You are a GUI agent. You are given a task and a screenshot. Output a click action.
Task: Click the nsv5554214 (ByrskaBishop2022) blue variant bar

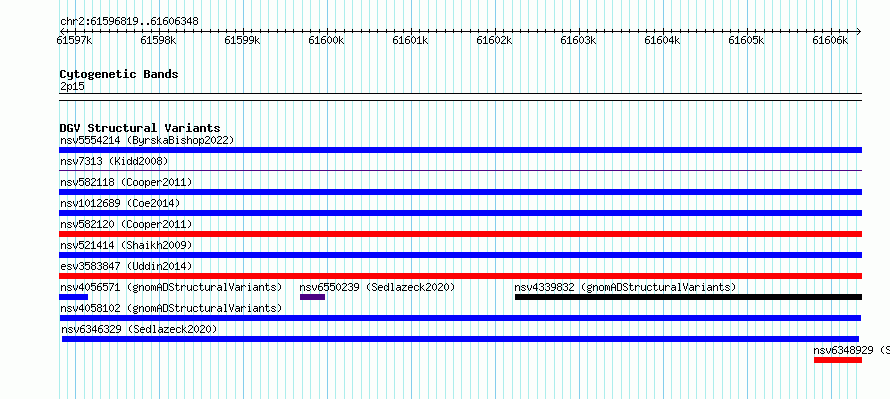click(x=460, y=150)
